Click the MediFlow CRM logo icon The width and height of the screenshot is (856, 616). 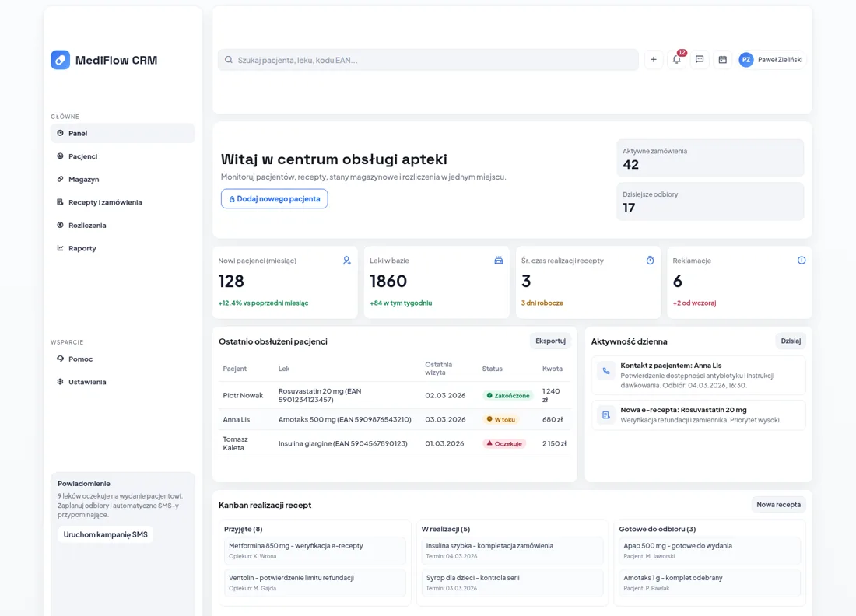[61, 60]
